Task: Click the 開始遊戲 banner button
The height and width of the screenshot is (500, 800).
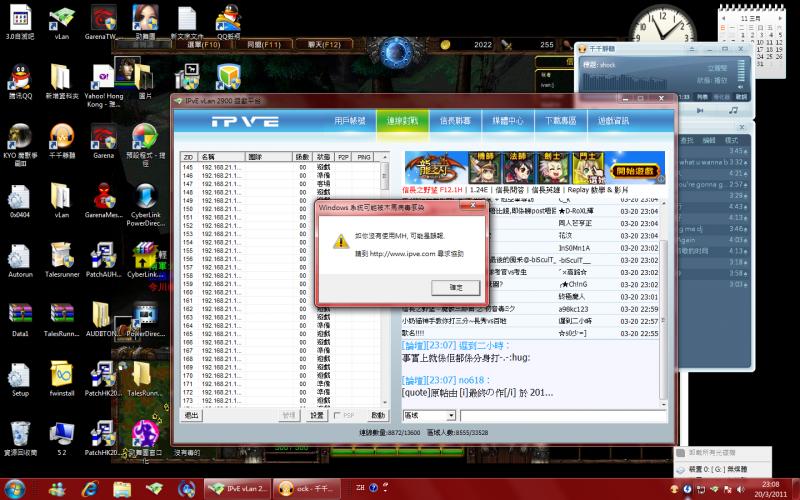Action: 635,170
